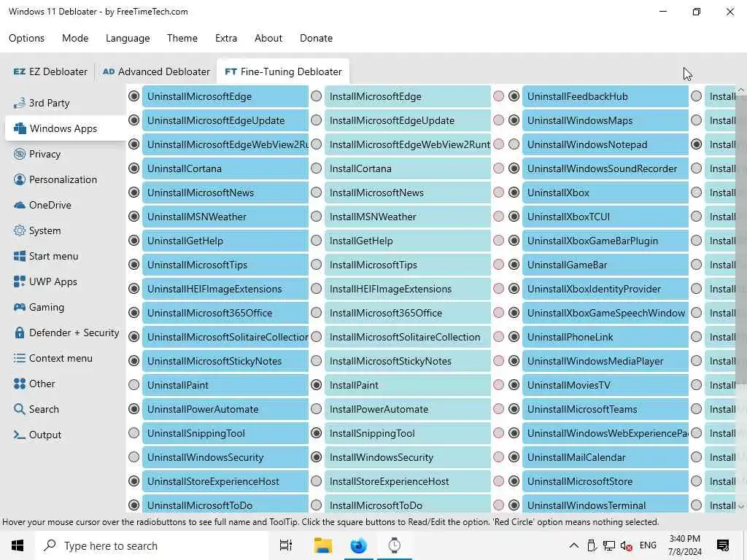
Task: Open the Options menu
Action: point(27,38)
